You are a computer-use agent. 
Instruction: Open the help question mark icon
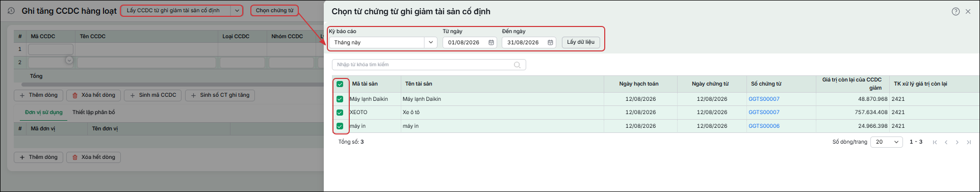tap(956, 11)
